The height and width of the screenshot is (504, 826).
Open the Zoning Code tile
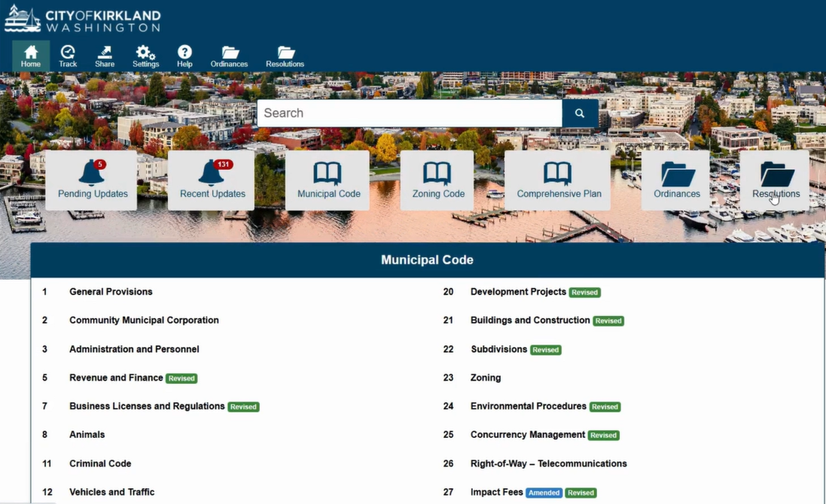pyautogui.click(x=437, y=180)
